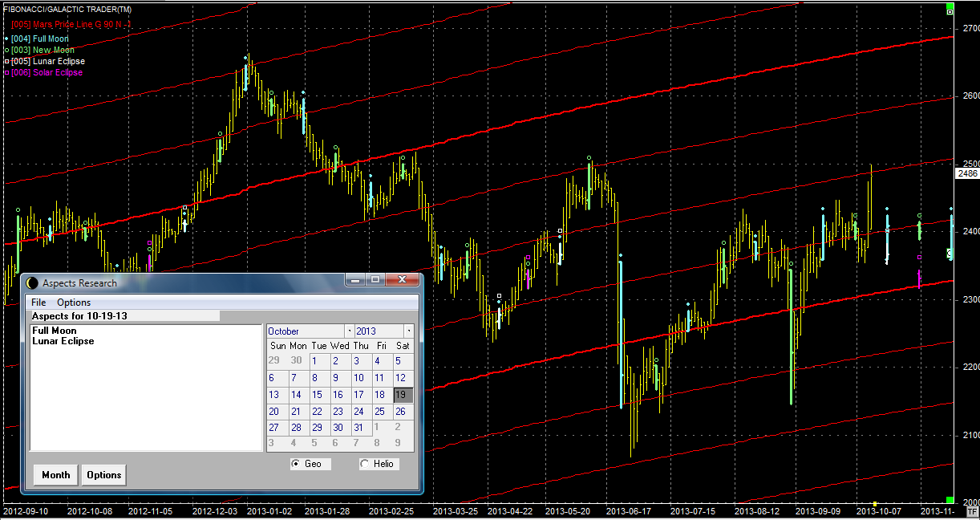Open the 2013 year dropdown
Screen dimensions: 980x520
[x=409, y=331]
